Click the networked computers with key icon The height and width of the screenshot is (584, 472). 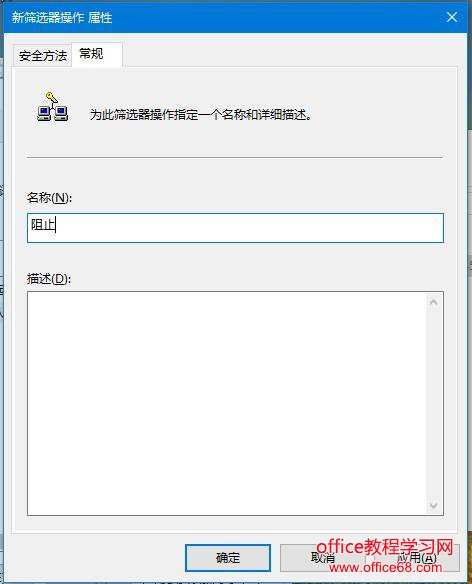pyautogui.click(x=52, y=107)
